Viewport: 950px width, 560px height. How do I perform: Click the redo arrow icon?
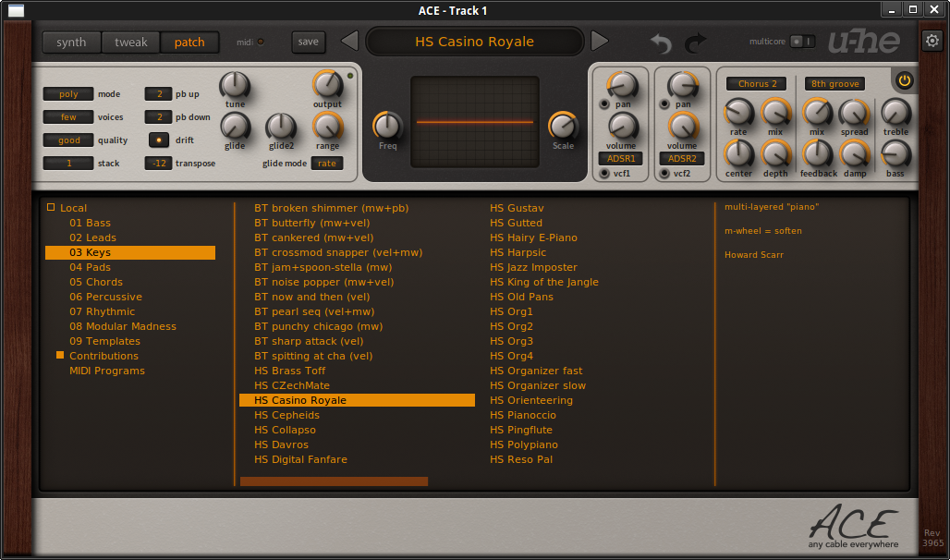[x=696, y=43]
